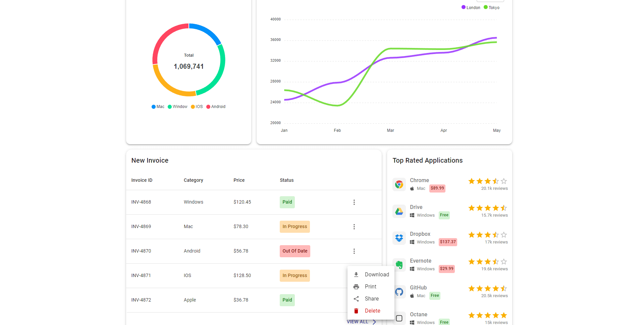
Task: Toggle the London line in the chart legend
Action: click(471, 7)
